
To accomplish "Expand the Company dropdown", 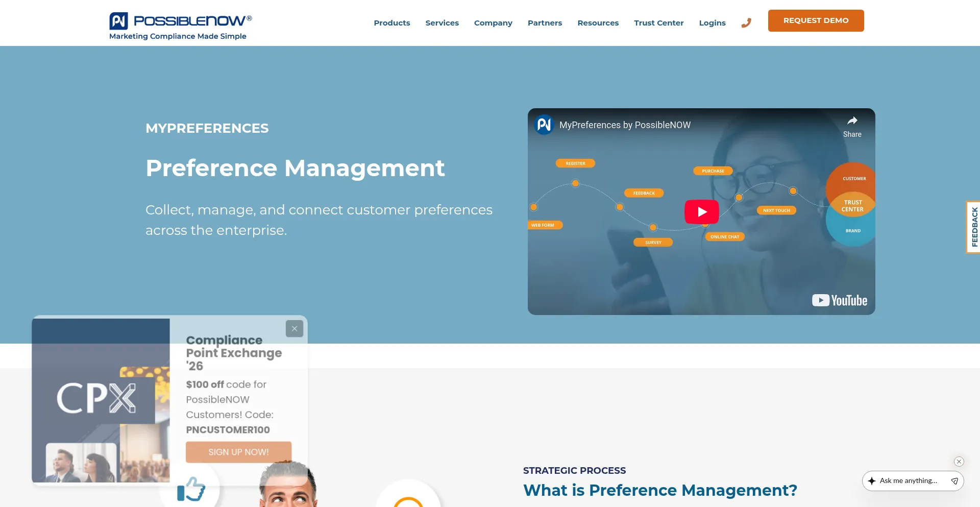I will pyautogui.click(x=493, y=22).
